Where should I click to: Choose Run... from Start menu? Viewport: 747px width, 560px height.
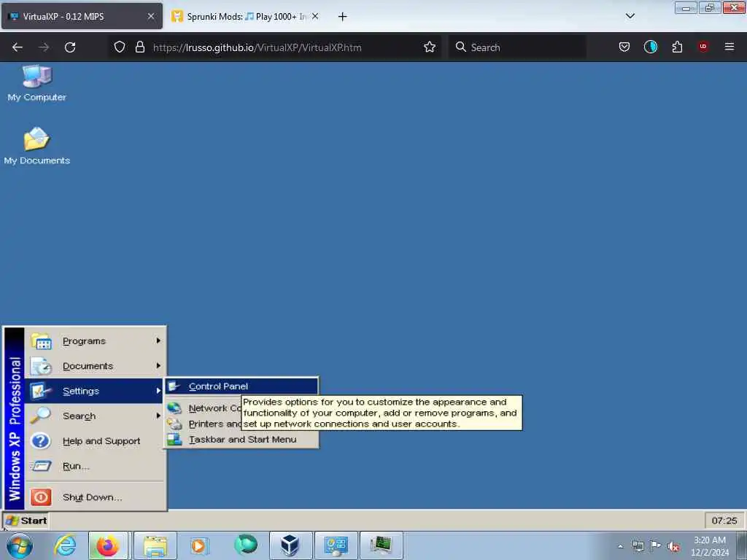96,466
